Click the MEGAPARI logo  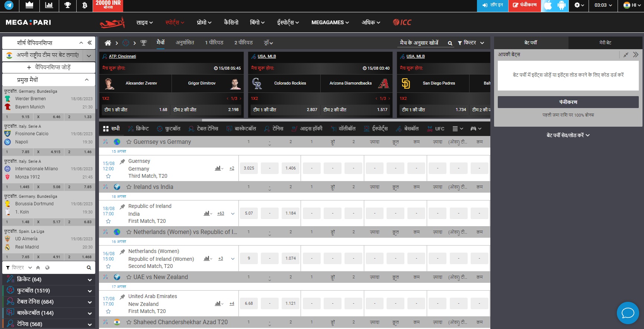(28, 22)
